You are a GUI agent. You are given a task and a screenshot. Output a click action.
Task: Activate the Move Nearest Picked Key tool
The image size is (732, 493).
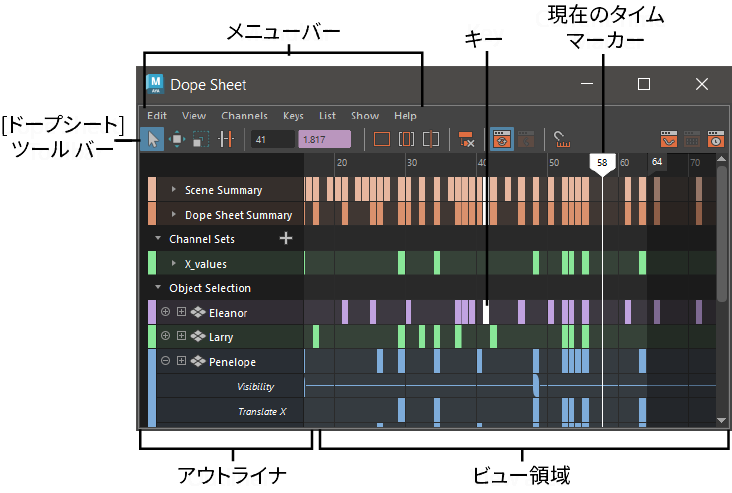click(x=177, y=139)
